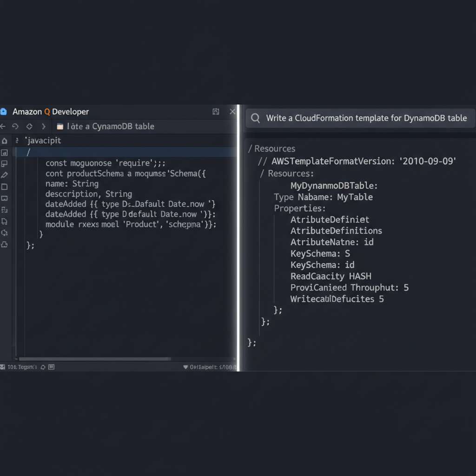
Task: Select the Pencil edit tool in sidebar
Action: click(x=4, y=175)
